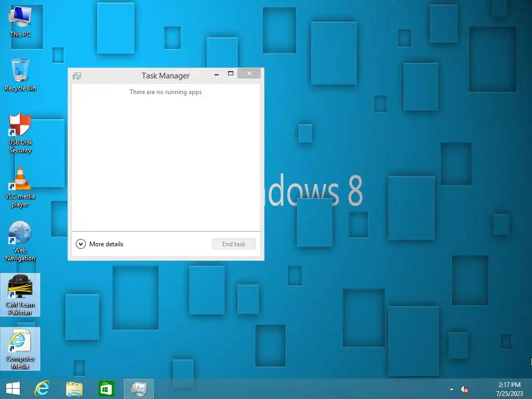532x399 pixels.
Task: Open the This PC desktop icon
Action: pos(20,21)
